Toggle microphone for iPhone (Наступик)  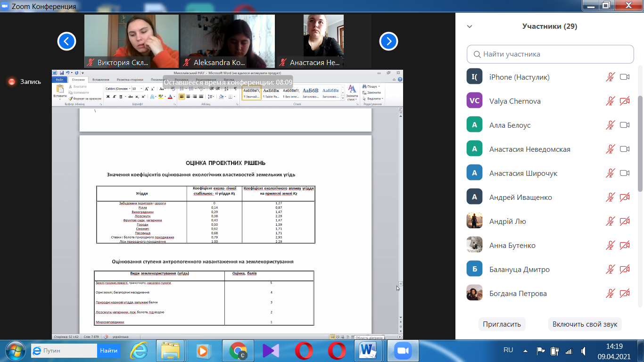610,77
